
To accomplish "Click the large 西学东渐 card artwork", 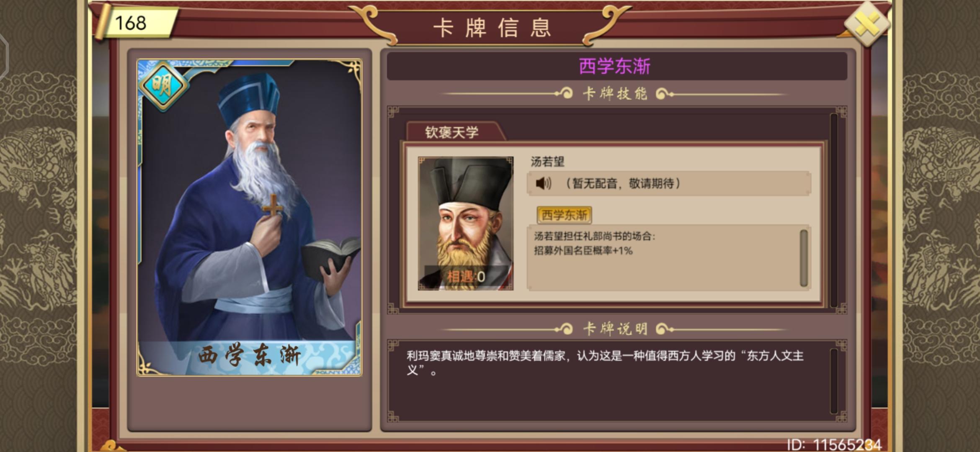I will click(250, 217).
